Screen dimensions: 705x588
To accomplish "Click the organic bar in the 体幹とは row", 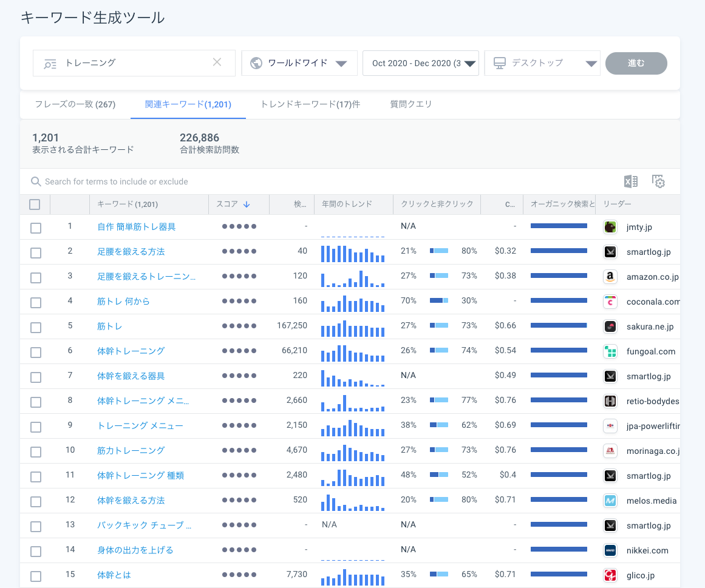I will point(559,574).
